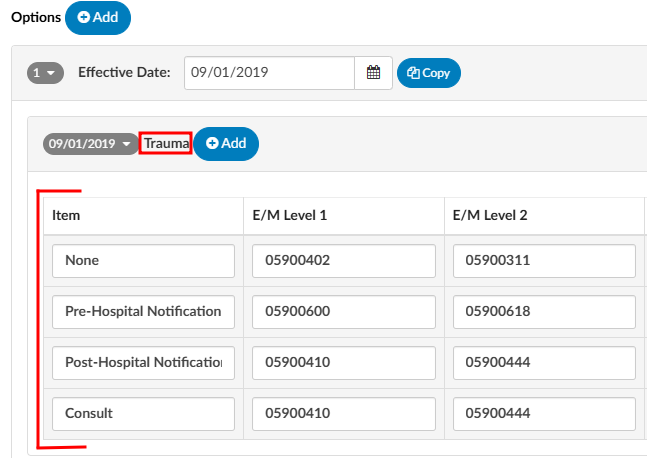The width and height of the screenshot is (647, 458).
Task: Click the Copy button
Action: point(429,73)
